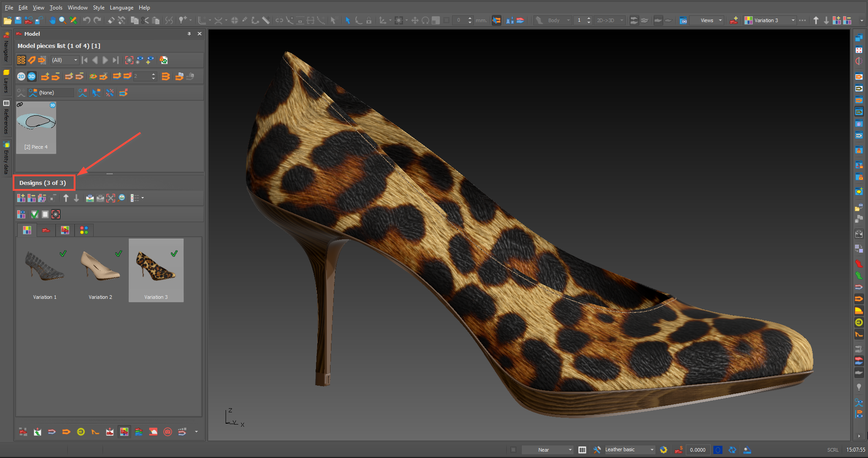Open the Tools menu
The height and width of the screenshot is (458, 868).
point(56,8)
